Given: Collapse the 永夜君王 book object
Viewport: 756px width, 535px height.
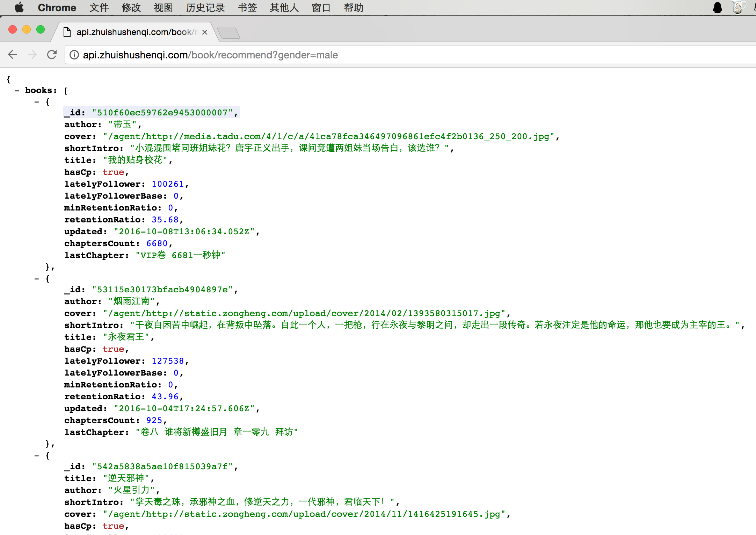Looking at the screenshot, I should pos(36,279).
